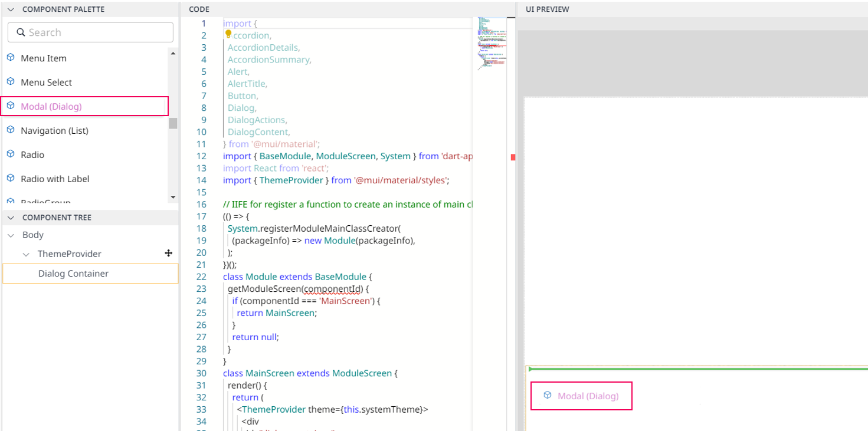868x431 pixels.
Task: Select the ThemeProvider tree node
Action: (x=70, y=254)
